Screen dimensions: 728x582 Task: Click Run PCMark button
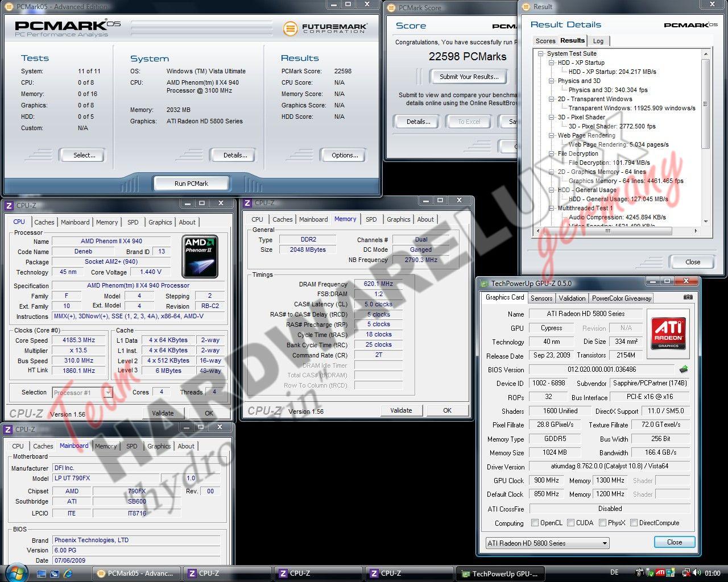(191, 184)
